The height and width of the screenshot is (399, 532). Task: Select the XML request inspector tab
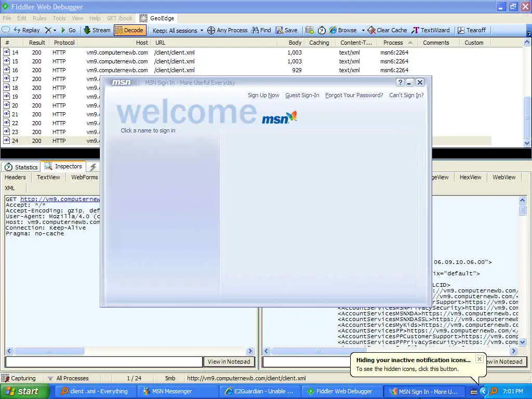tap(9, 188)
